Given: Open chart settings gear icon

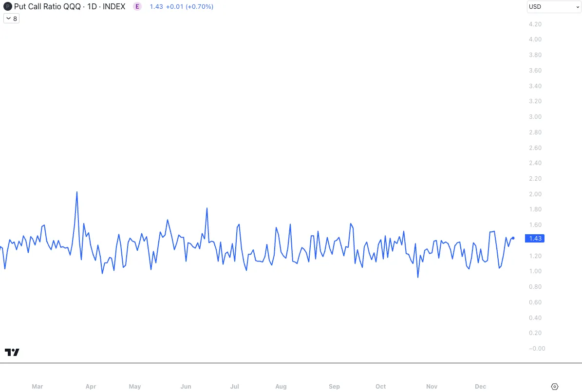Looking at the screenshot, I should (554, 387).
